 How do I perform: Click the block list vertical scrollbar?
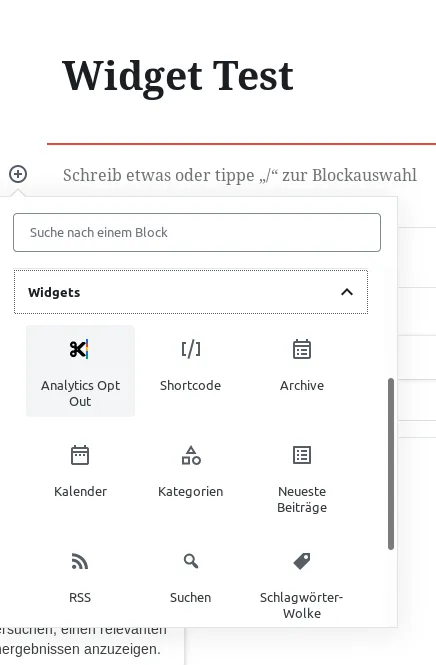tap(391, 464)
